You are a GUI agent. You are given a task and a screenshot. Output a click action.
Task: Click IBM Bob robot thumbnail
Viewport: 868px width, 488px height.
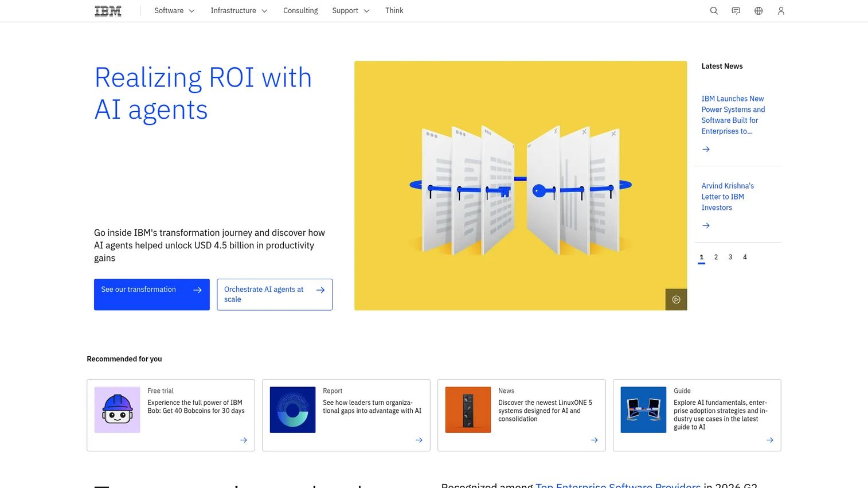click(118, 409)
